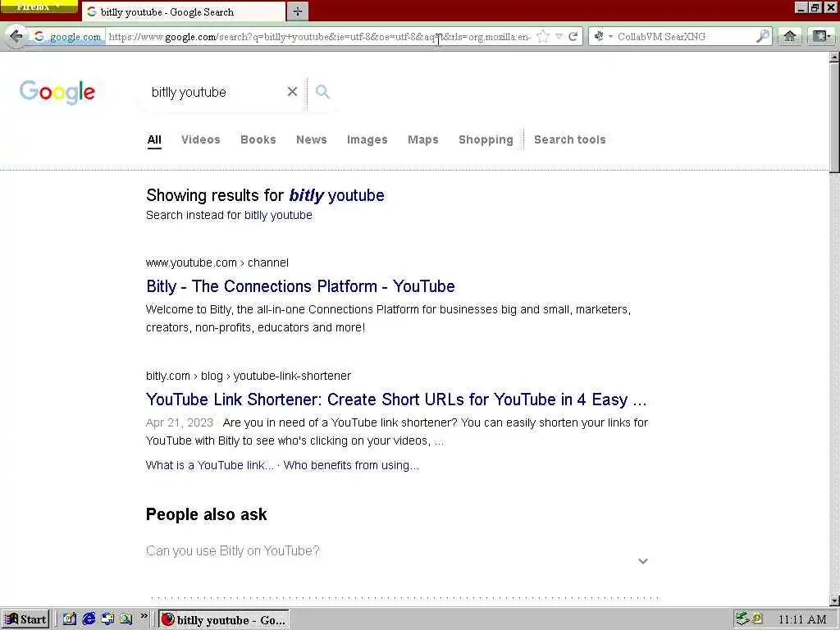This screenshot has width=840, height=630.
Task: Click the Google logo
Action: pos(57,92)
